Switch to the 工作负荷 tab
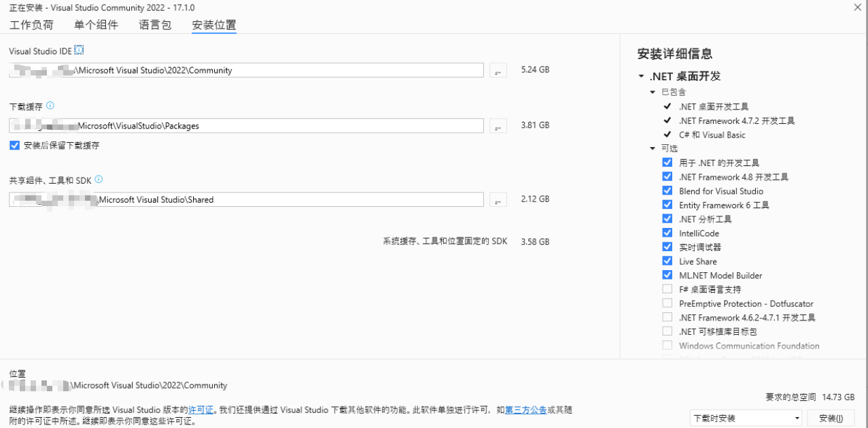 31,25
